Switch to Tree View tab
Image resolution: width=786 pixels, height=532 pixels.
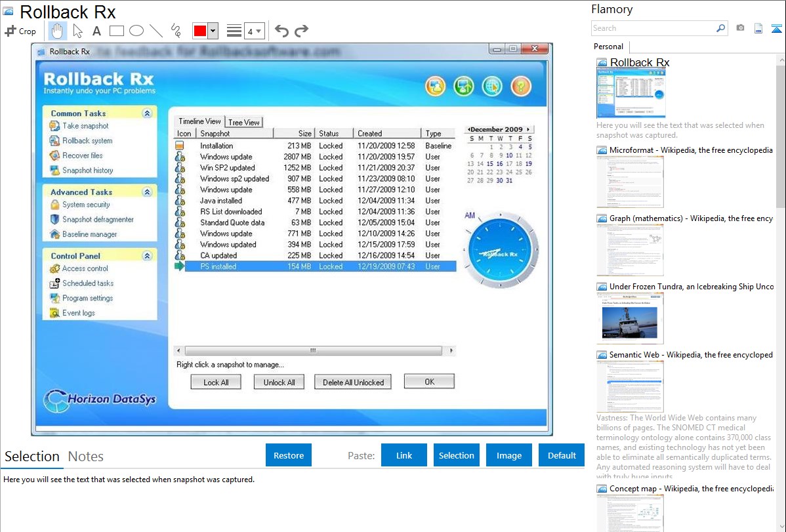pos(243,123)
